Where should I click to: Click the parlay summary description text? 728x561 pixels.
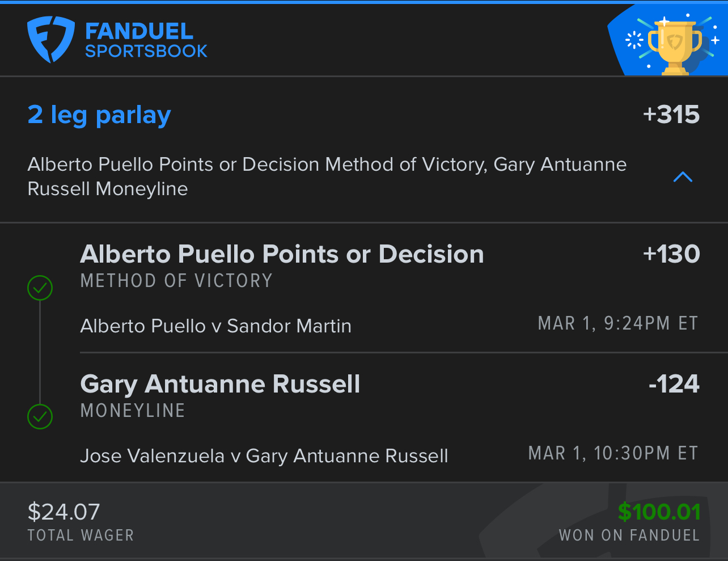point(327,176)
